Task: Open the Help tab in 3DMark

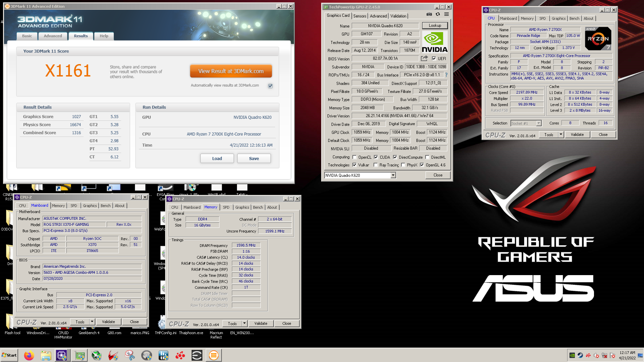Action: click(104, 36)
